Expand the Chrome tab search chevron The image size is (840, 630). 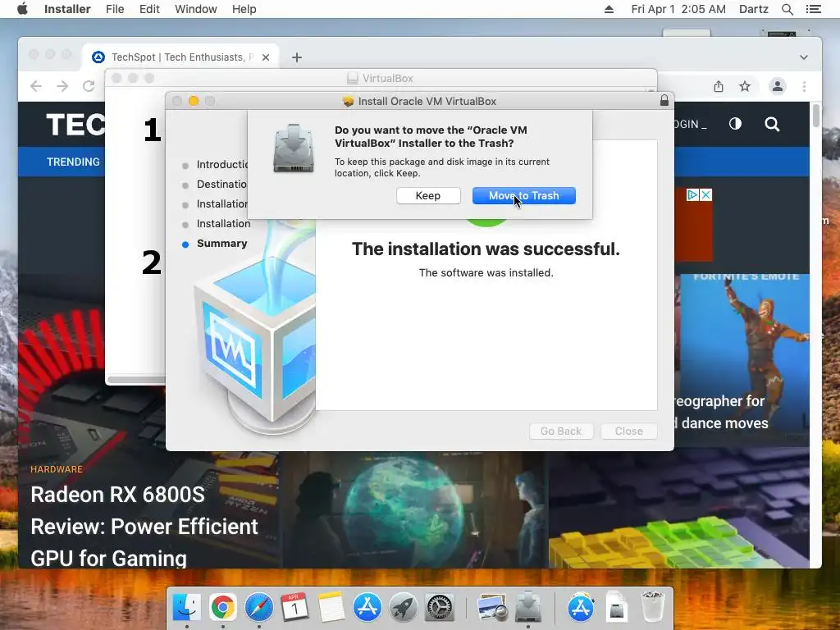(804, 57)
